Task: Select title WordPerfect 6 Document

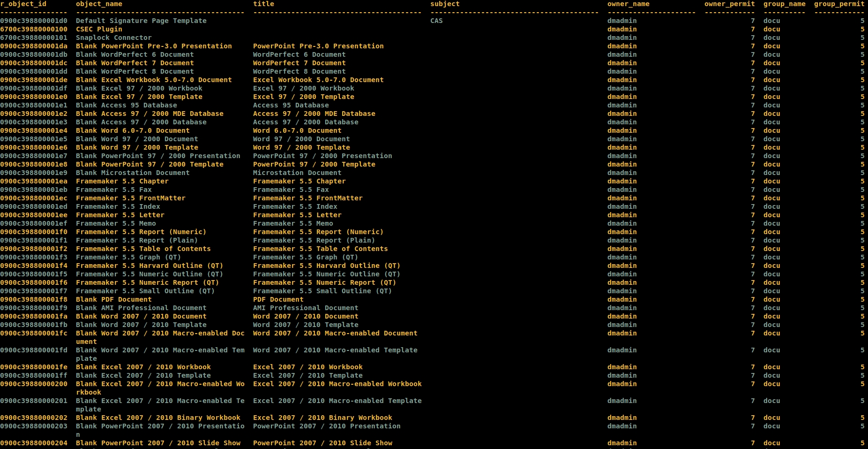Action: (x=299, y=54)
